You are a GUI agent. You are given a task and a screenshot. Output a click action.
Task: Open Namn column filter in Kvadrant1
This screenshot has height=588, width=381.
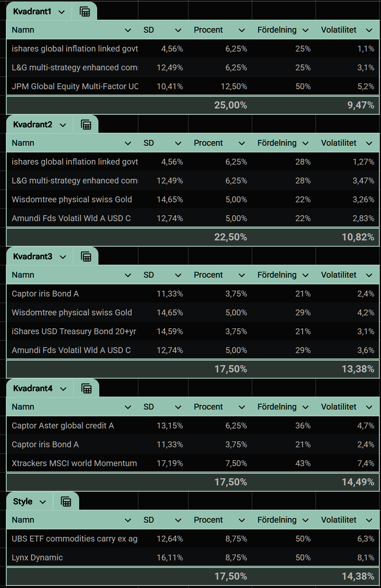point(128,30)
